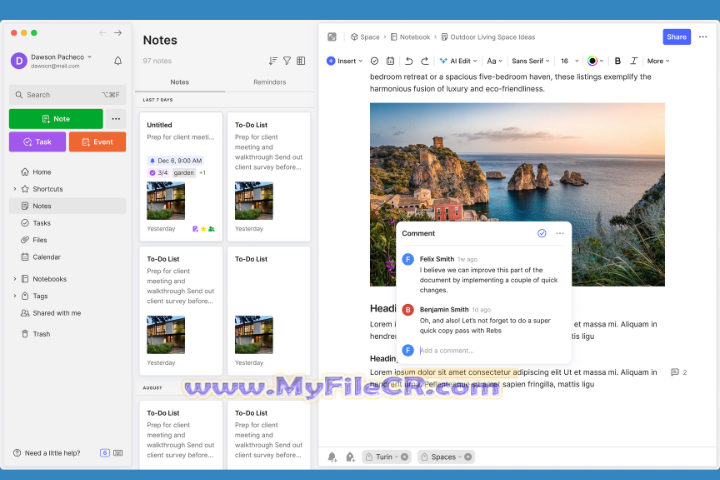Go forward with the right arrow
Viewport: 720px width, 480px height.
click(118, 33)
